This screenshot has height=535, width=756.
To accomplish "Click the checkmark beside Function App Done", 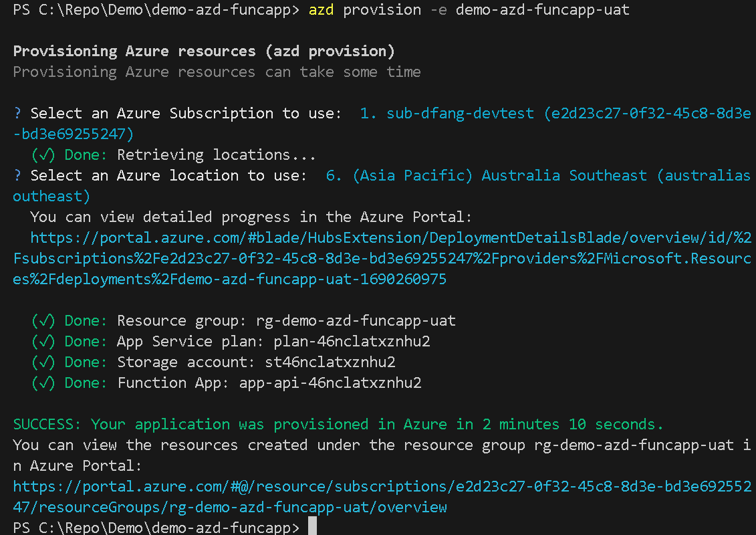I will [43, 383].
